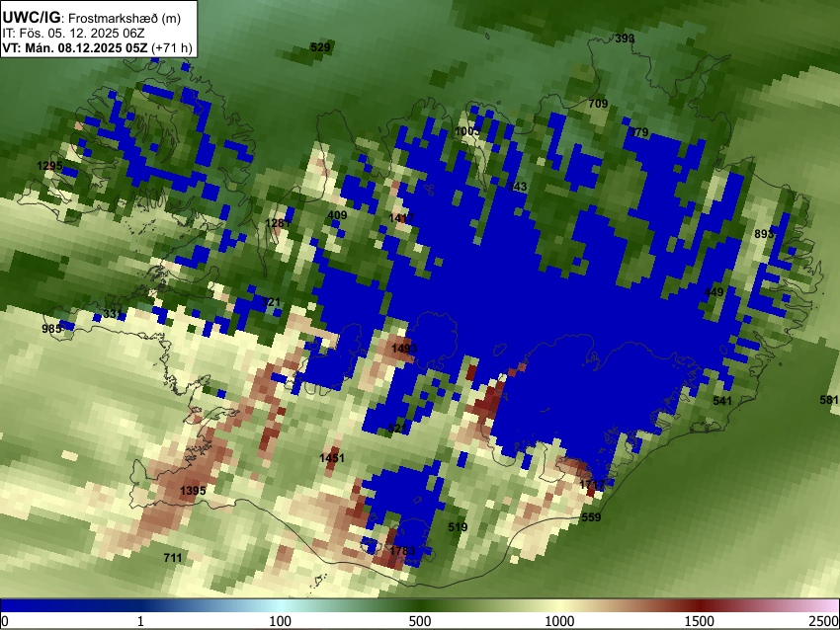Click the legend tick label 100
The width and height of the screenshot is (840, 630).
[x=281, y=621]
